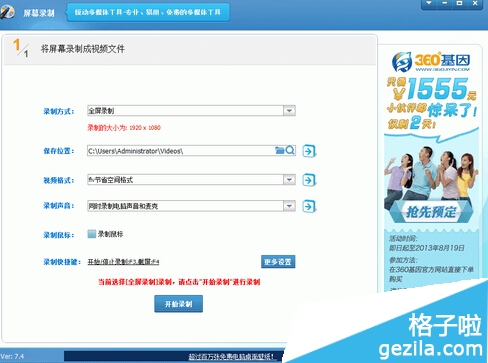Viewport: 488px width, 363px height.
Task: Expand the 录制声音 dropdown arrow
Action: pos(289,206)
